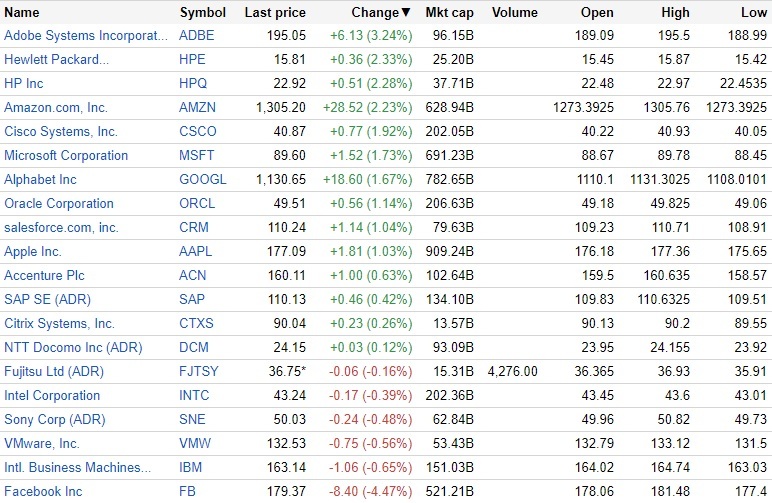Click the INTC ticker symbol
The width and height of the screenshot is (772, 503).
(195, 395)
